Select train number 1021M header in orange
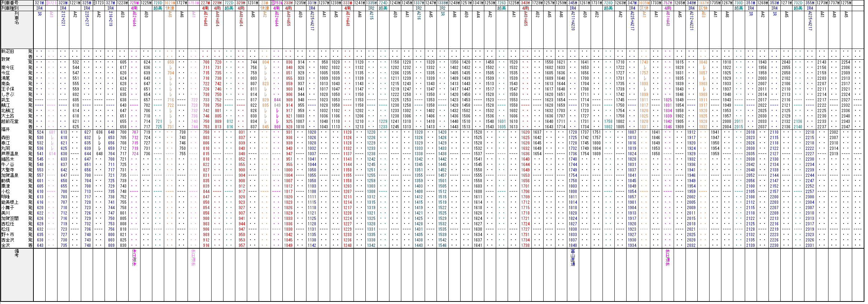 point(170,3)
